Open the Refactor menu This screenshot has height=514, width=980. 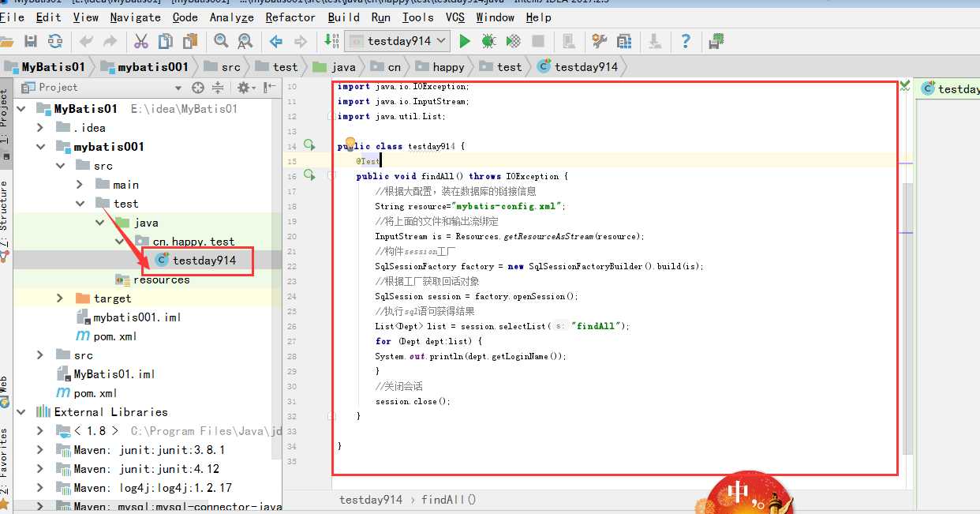[290, 17]
